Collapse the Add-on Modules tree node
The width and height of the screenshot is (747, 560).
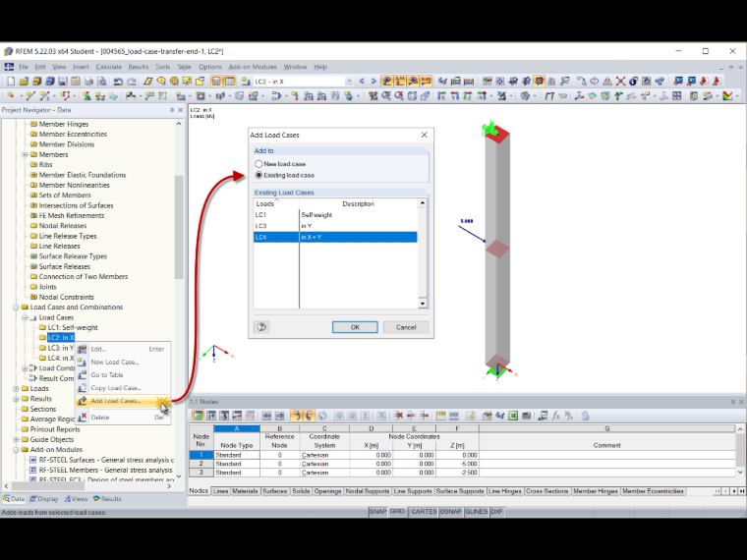16,450
